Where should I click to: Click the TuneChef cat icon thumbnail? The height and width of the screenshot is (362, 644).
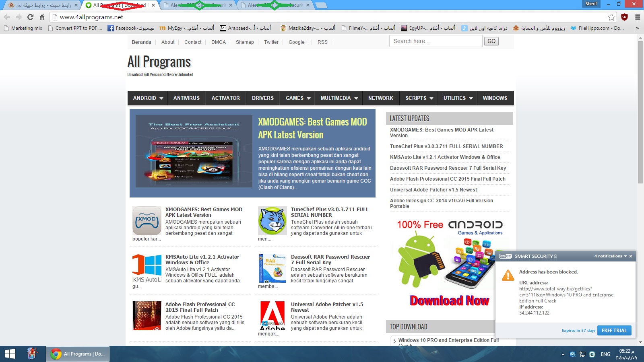click(x=272, y=221)
